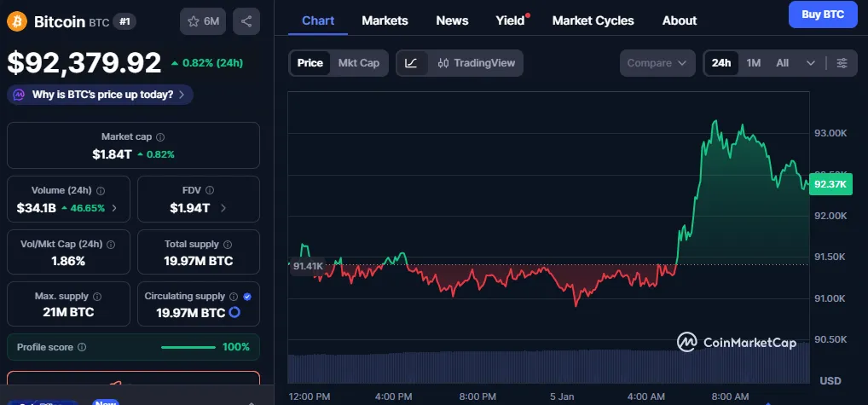Add Bitcoin to watchlist via star button
The image size is (868, 405).
[203, 21]
